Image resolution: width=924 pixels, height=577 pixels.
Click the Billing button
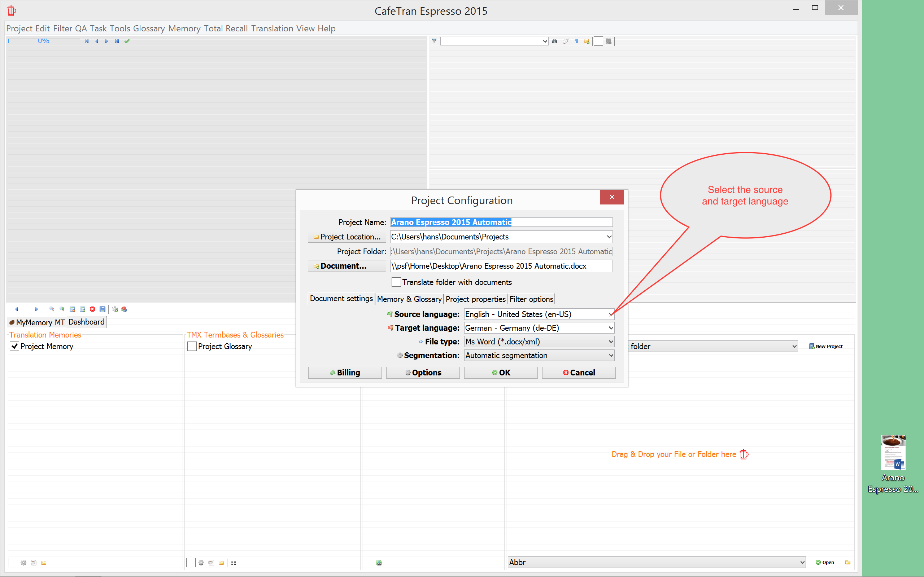click(x=345, y=373)
